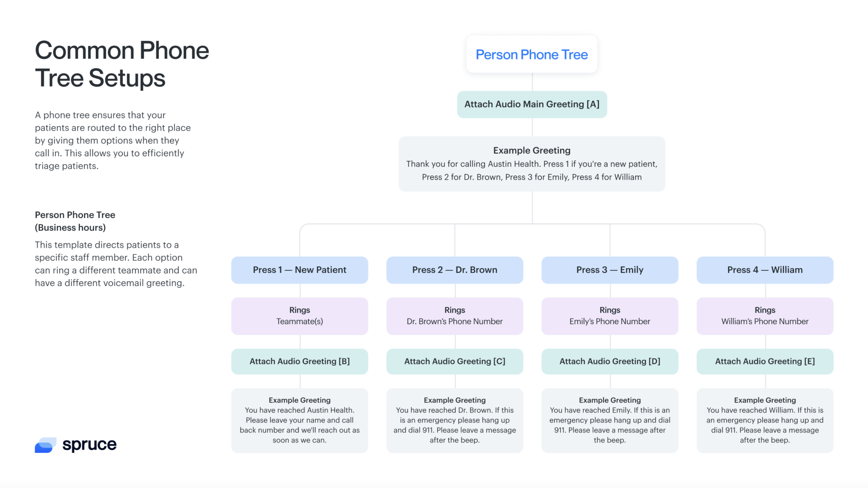Click the Attach Audio Main Greeting [A] node

coord(531,104)
